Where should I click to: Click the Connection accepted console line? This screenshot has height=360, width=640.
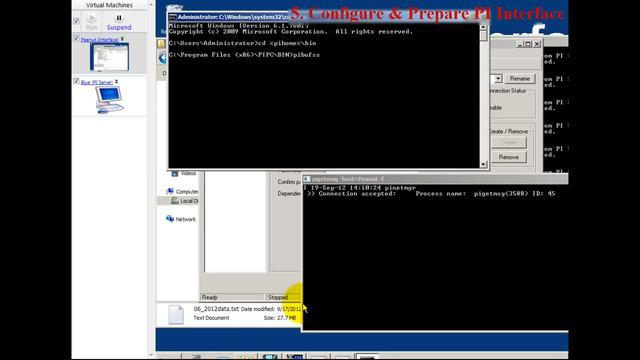coord(431,193)
